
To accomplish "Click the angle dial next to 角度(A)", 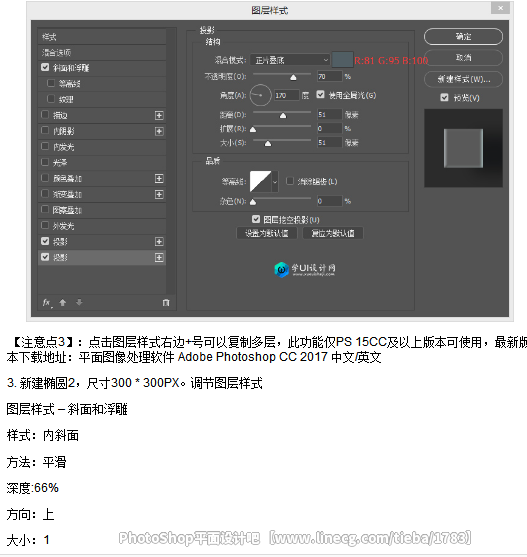I will (260, 95).
